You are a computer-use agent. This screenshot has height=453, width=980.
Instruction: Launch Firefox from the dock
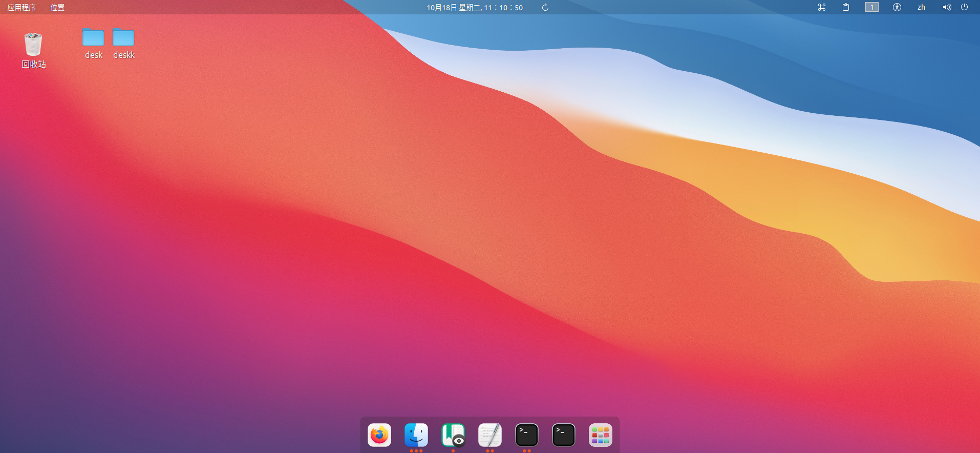pos(379,435)
